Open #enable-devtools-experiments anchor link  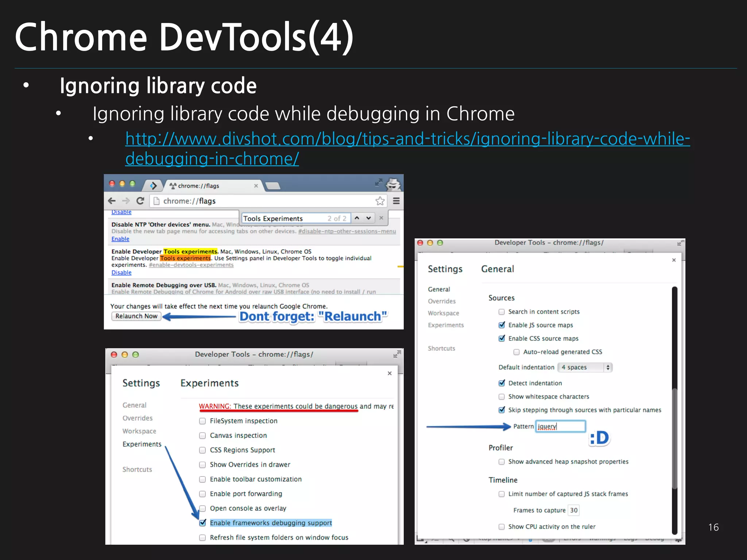click(191, 265)
